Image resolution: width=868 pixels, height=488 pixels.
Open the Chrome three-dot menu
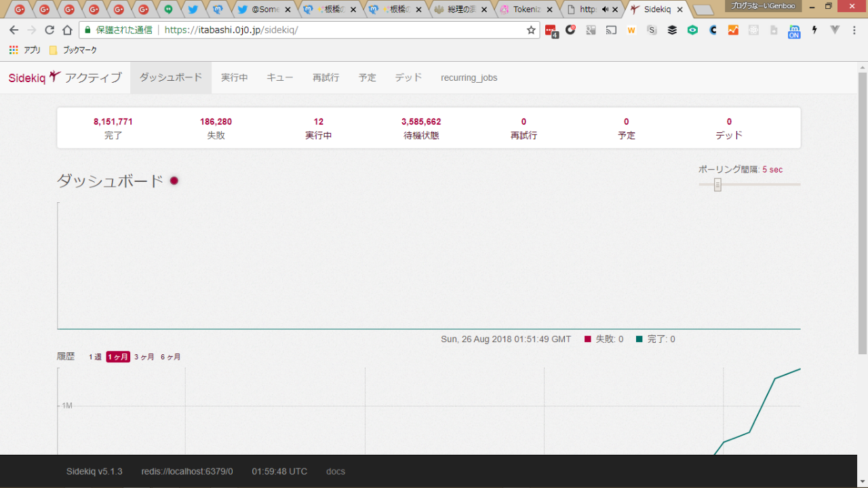(855, 30)
